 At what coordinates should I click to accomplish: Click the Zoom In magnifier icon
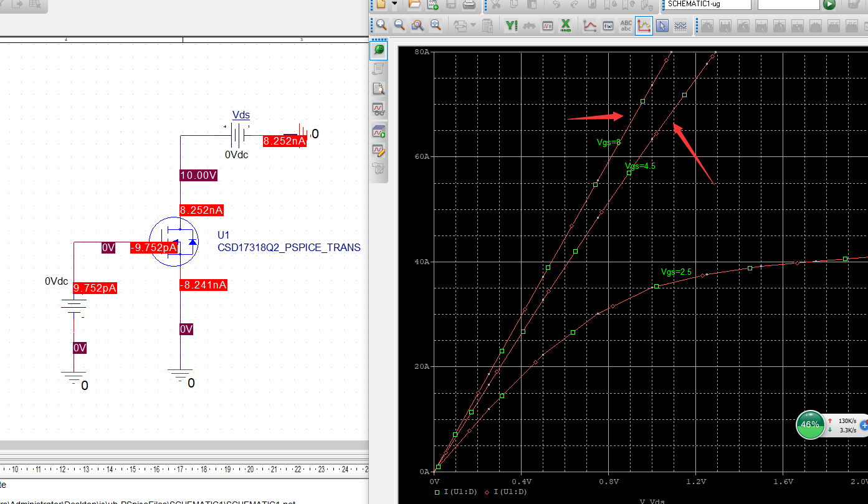[381, 25]
